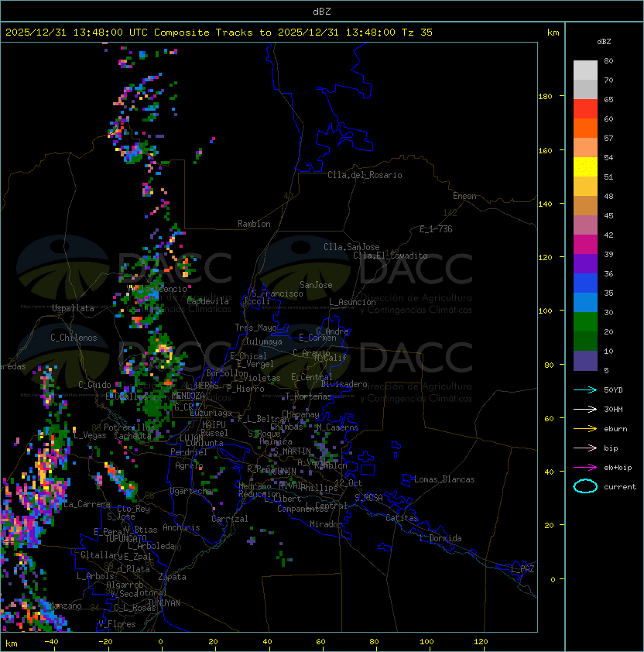Click the 'current' legend label
The height and width of the screenshot is (652, 644).
coord(620,487)
